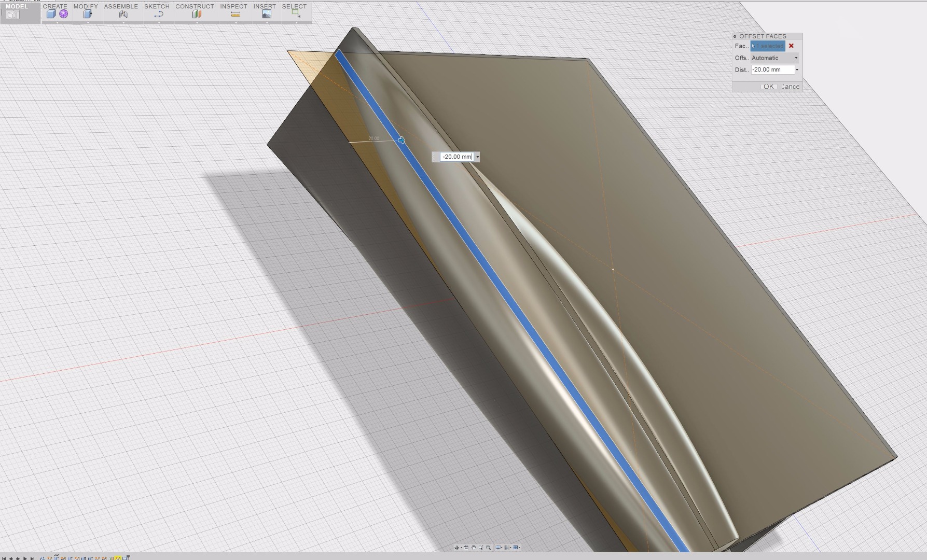Click the first timeline feature icon
This screenshot has width=927, height=560.
click(x=43, y=558)
